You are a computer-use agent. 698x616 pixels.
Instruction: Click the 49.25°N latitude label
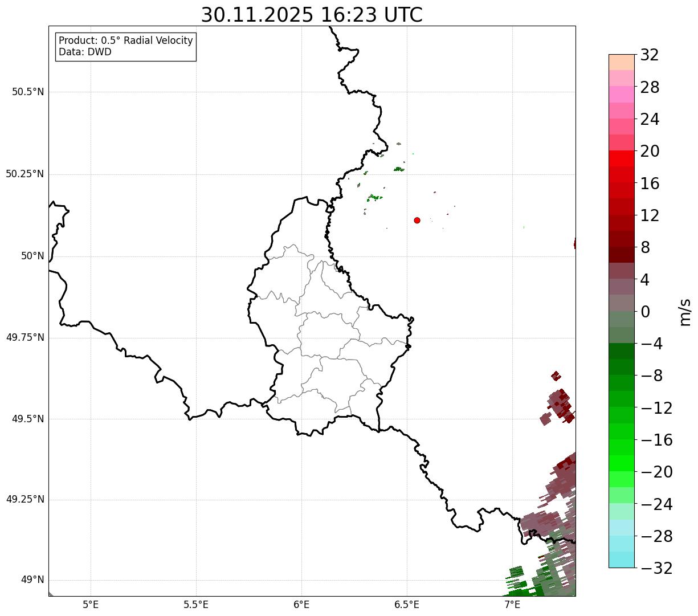pos(25,499)
